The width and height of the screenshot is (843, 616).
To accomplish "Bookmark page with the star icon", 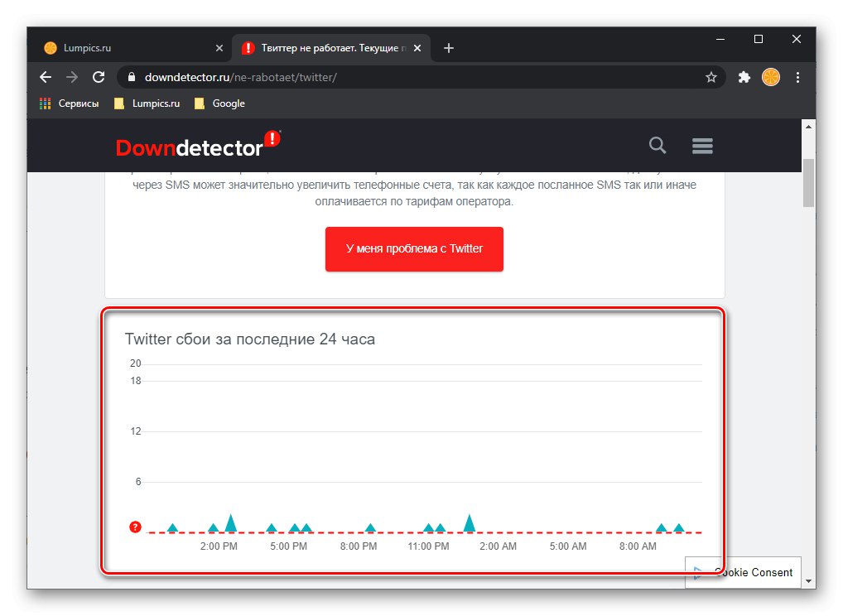I will [x=711, y=77].
